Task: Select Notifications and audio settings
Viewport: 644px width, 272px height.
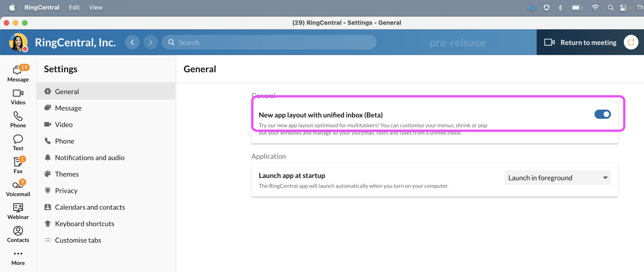Action: tap(90, 158)
